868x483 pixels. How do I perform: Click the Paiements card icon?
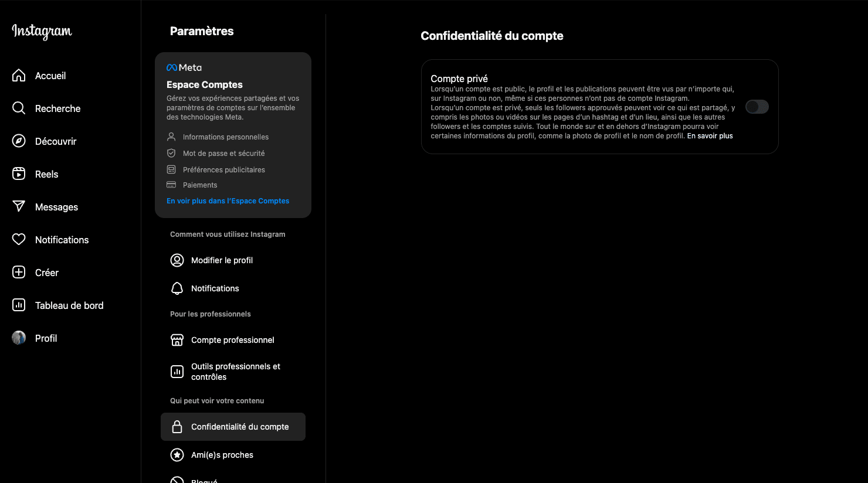(171, 185)
